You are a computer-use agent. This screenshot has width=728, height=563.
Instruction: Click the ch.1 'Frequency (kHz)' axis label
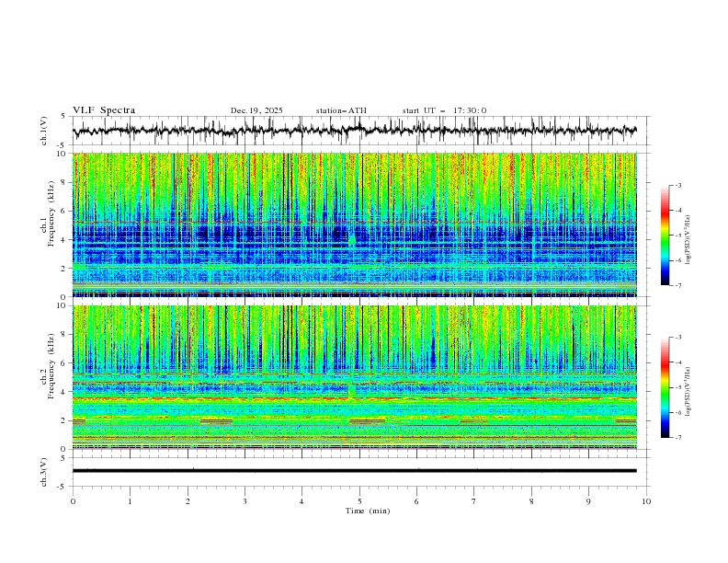51,213
